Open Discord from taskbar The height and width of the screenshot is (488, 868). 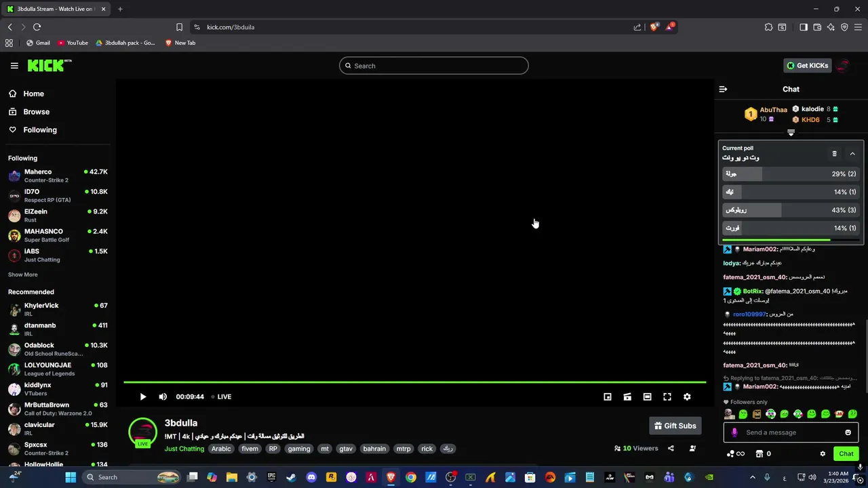pyautogui.click(x=311, y=477)
